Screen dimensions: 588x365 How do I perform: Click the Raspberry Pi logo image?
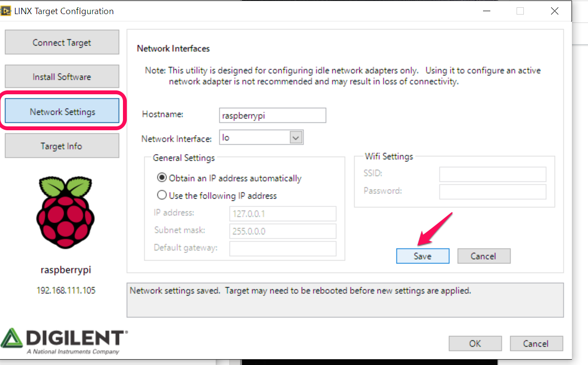tap(65, 214)
